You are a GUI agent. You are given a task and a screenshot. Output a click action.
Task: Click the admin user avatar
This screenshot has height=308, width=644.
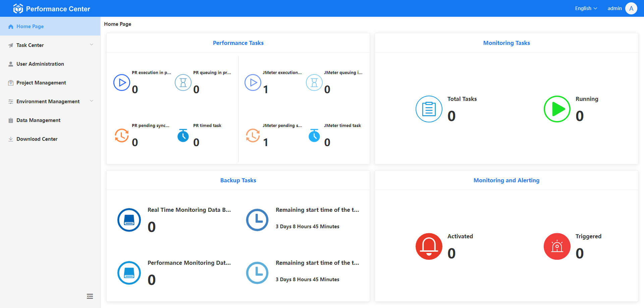(x=631, y=8)
